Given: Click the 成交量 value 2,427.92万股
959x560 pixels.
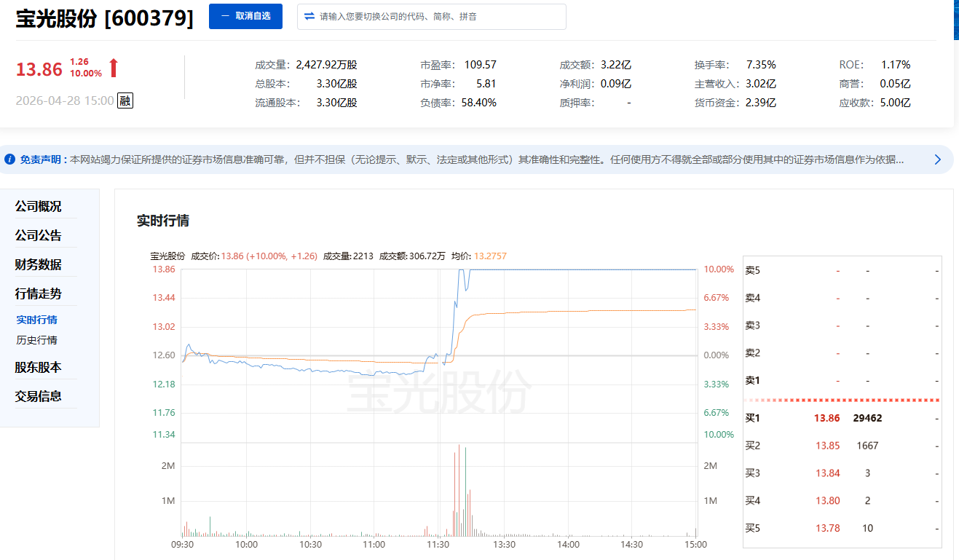Looking at the screenshot, I should 325,65.
